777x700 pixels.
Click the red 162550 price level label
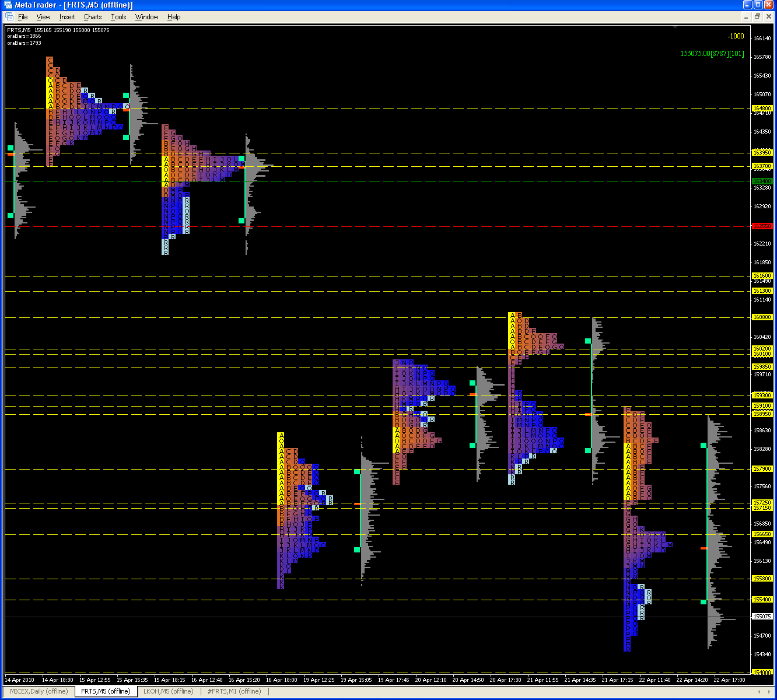pos(762,226)
